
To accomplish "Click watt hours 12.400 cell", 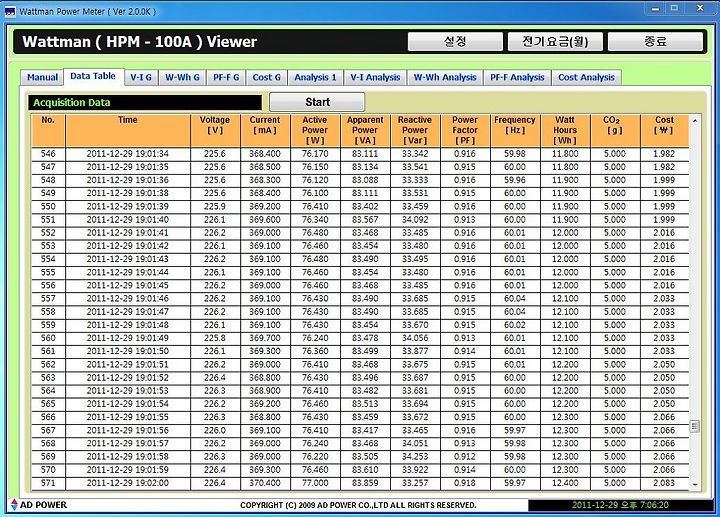I will tap(565, 483).
